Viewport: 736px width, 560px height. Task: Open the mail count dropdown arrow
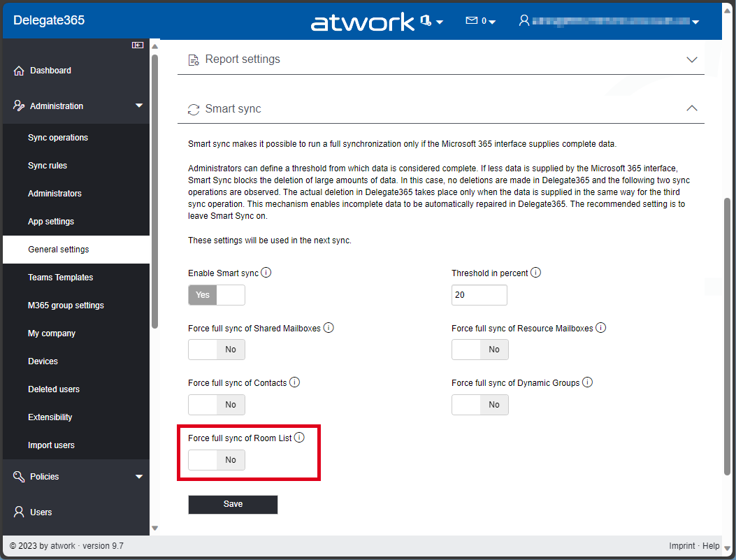[x=492, y=22]
